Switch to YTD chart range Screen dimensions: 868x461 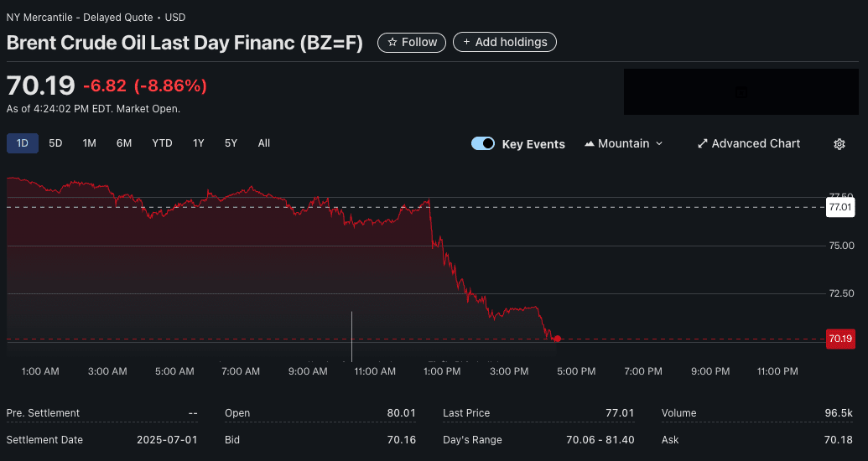[162, 143]
